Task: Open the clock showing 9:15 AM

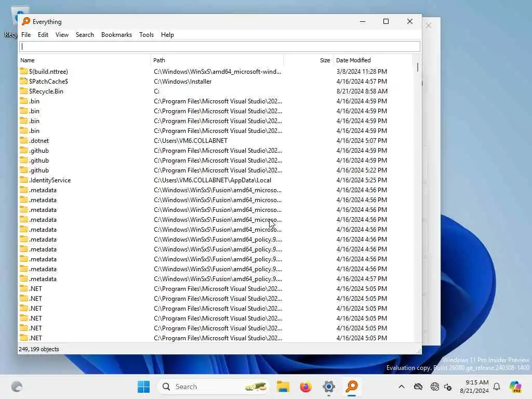Action: 474,387
